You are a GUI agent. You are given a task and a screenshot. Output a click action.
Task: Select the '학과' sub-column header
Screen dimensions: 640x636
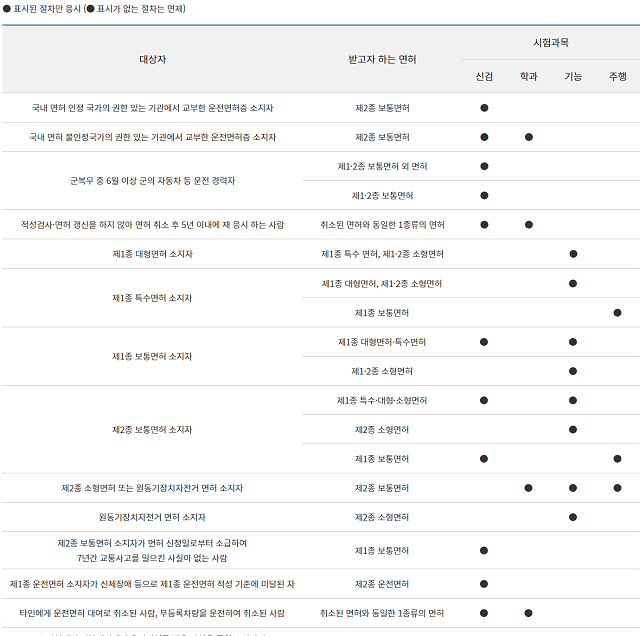click(x=529, y=76)
